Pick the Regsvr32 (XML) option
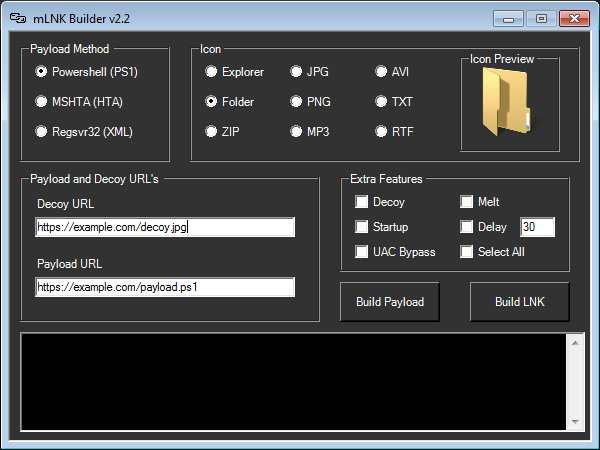The width and height of the screenshot is (600, 450). (x=41, y=131)
